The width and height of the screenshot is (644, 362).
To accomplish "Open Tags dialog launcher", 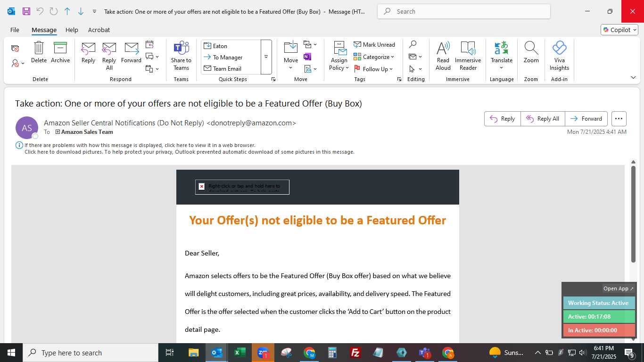I will click(x=399, y=79).
